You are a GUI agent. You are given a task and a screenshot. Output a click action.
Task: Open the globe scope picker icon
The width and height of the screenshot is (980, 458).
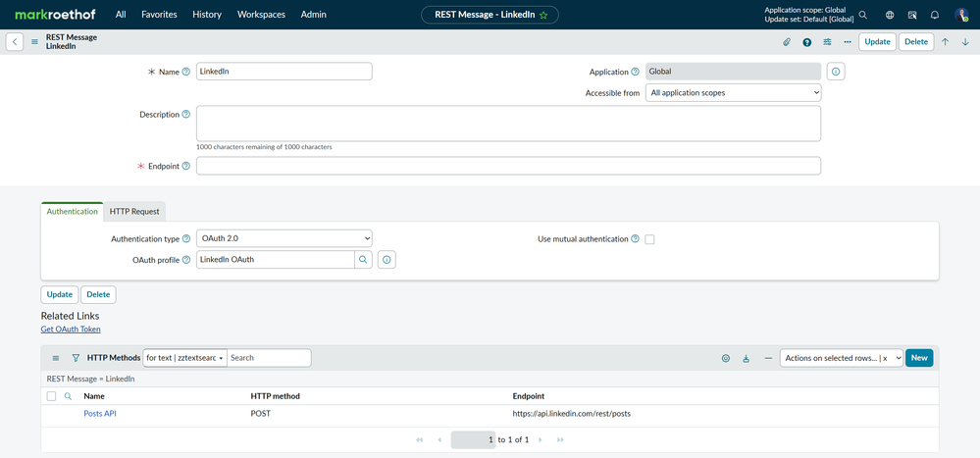890,15
